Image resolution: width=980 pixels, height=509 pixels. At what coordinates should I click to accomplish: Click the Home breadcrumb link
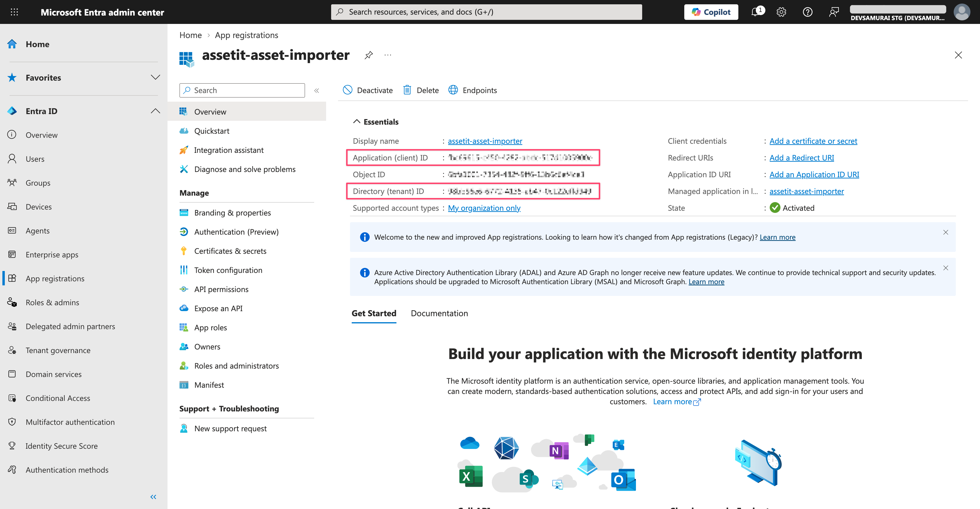(190, 35)
